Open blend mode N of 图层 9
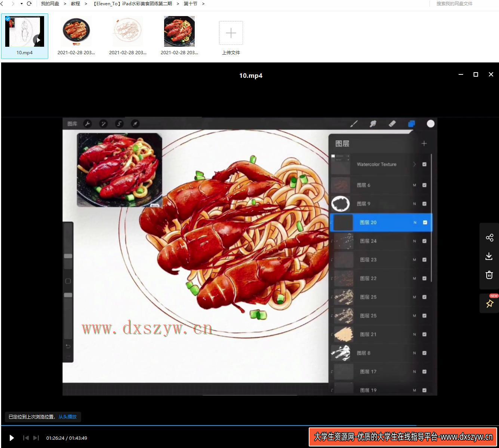The width and height of the screenshot is (499, 448). (414, 204)
